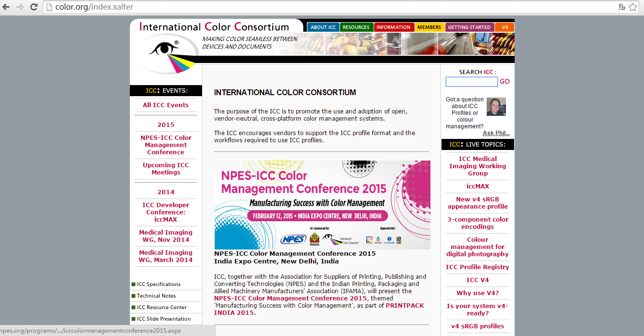Viewport: 644px width, 336px height.
Task: Open Upcoming ICC Meetings link
Action: (x=166, y=169)
